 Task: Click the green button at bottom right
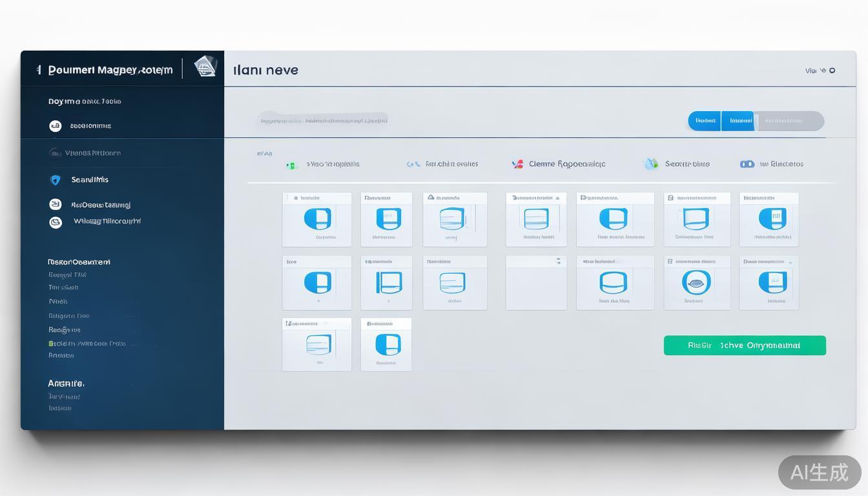click(x=744, y=346)
